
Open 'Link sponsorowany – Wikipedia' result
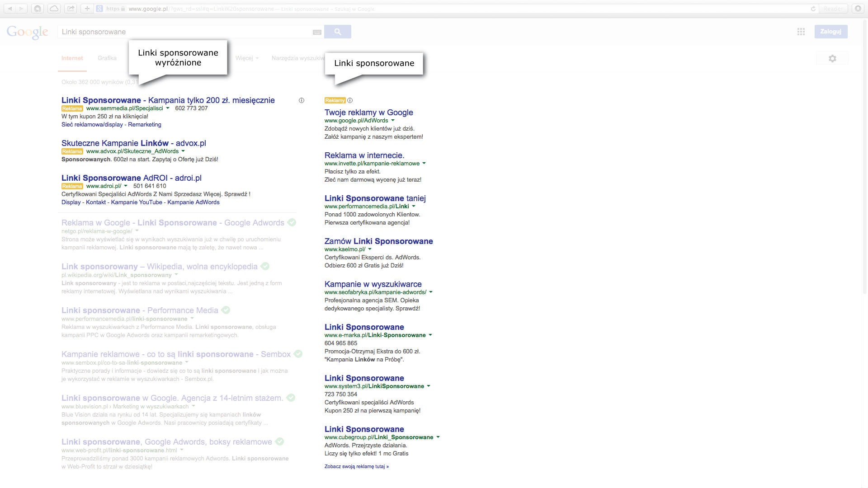(160, 267)
